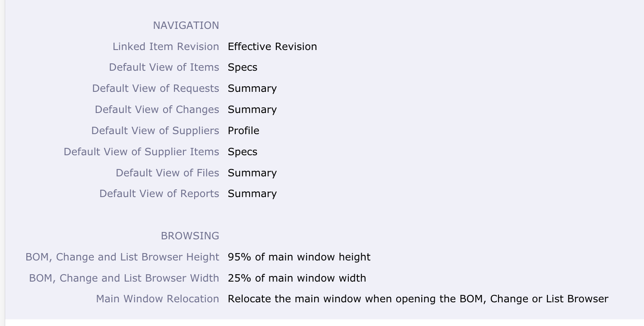Click the Default View of Suppliers label
Viewport: 644px width, 326px height.
click(155, 131)
